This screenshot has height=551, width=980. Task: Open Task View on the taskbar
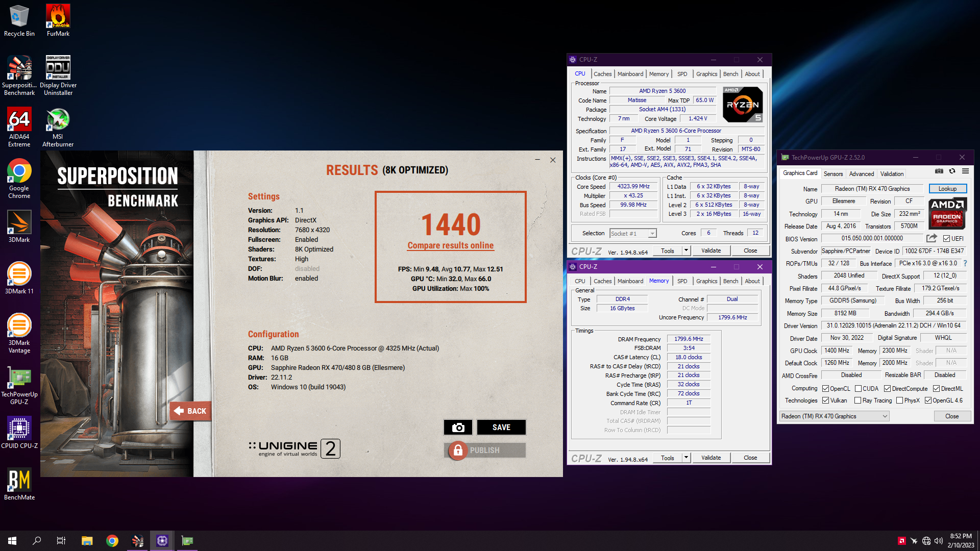[61, 541]
